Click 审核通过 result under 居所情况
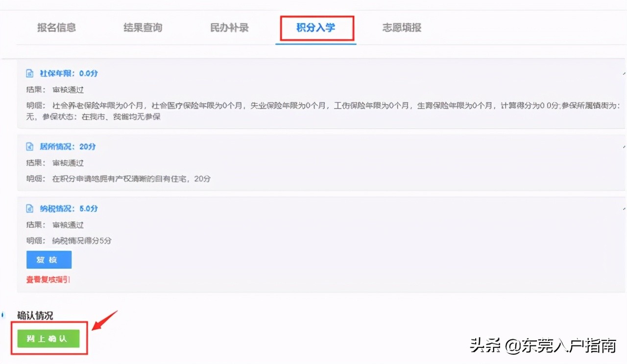The width and height of the screenshot is (627, 364). (68, 163)
